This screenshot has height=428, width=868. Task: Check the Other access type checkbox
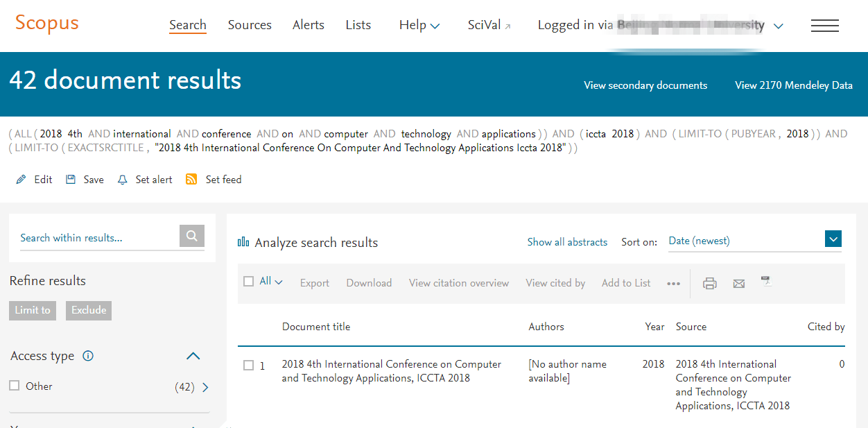(x=15, y=386)
